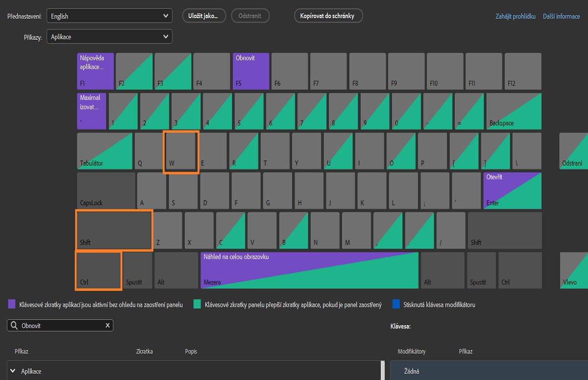This screenshot has height=380, width=588.
Task: Select the A key
Action: pos(151,191)
